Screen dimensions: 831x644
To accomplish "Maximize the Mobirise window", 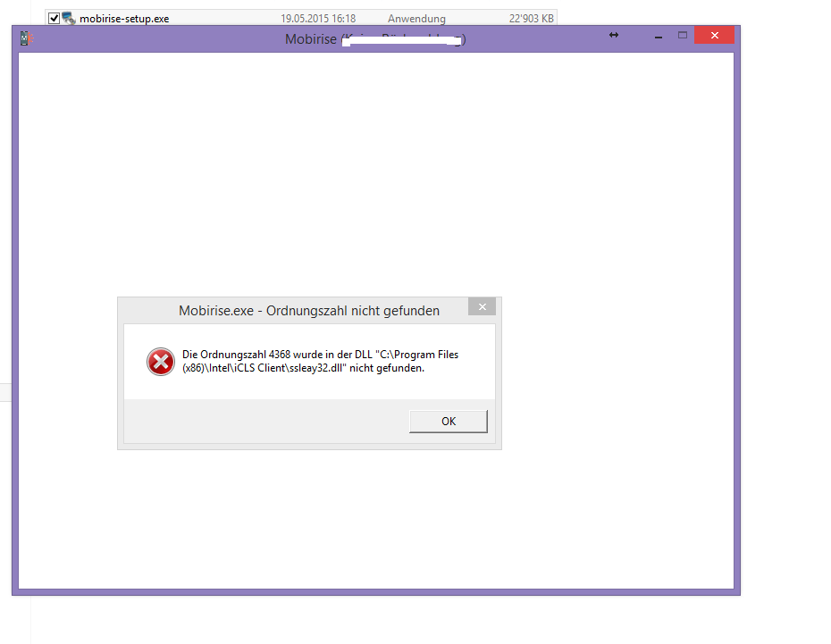I will (x=684, y=35).
